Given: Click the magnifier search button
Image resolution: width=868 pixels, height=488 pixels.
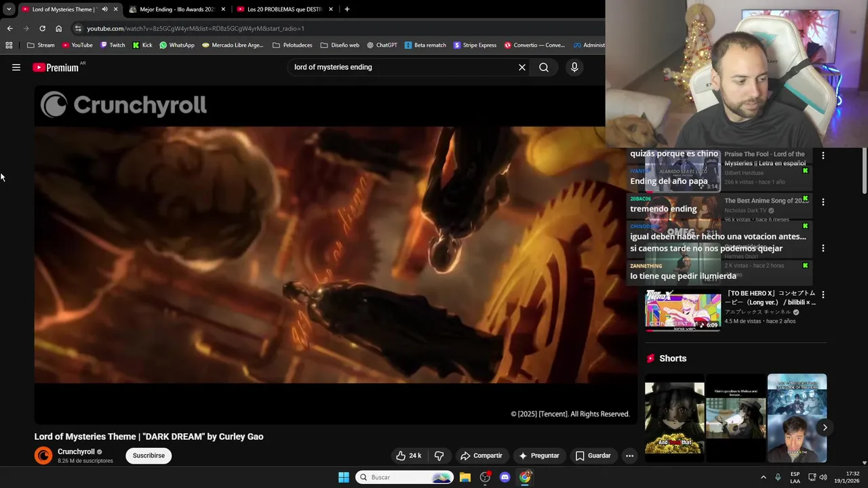Looking at the screenshot, I should coord(544,67).
